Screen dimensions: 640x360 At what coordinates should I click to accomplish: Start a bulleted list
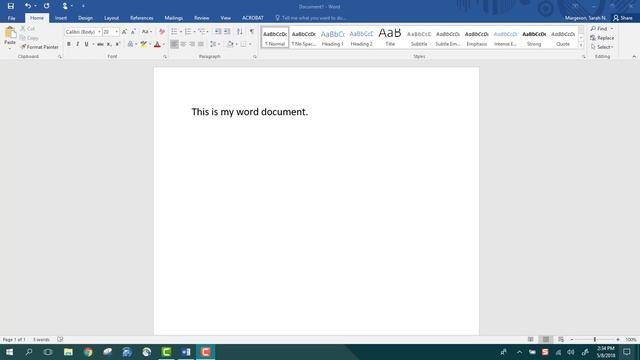pos(174,32)
